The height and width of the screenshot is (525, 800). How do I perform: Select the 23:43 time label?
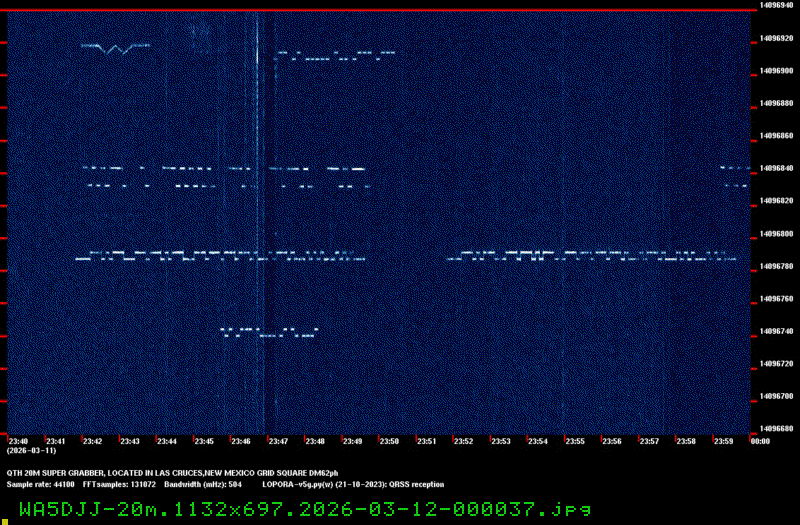point(130,441)
